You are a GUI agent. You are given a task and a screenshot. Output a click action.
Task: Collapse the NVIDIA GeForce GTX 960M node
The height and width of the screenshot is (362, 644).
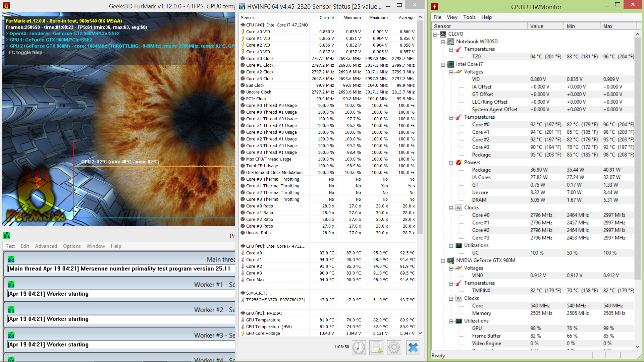pos(443,261)
